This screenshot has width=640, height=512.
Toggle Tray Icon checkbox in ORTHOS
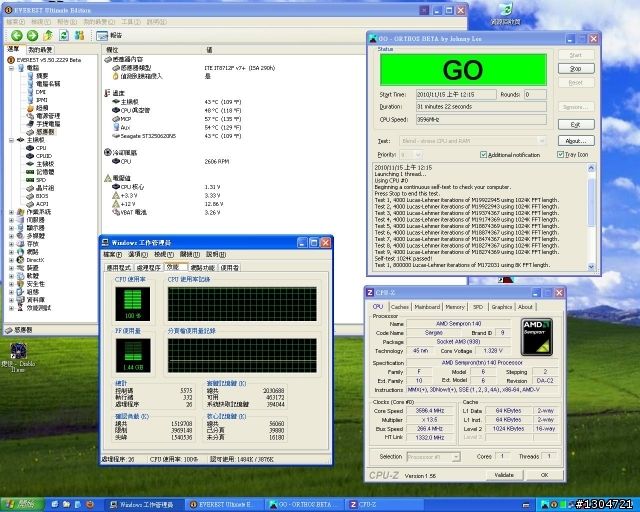(560, 154)
